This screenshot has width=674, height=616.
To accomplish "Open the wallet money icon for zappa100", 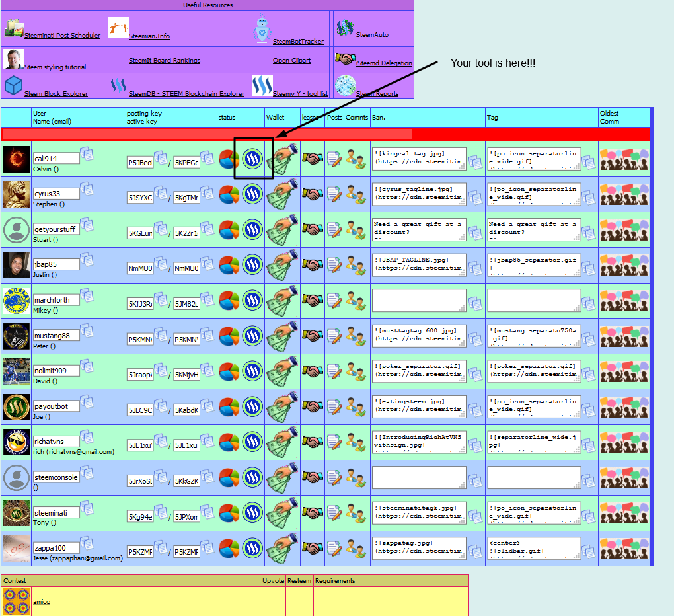I will point(282,549).
